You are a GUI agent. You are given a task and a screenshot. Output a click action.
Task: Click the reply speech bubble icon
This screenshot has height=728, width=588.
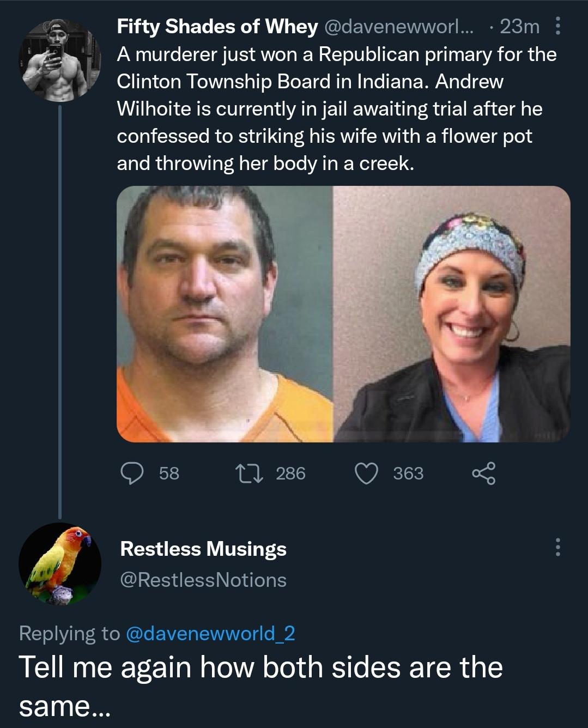point(132,473)
